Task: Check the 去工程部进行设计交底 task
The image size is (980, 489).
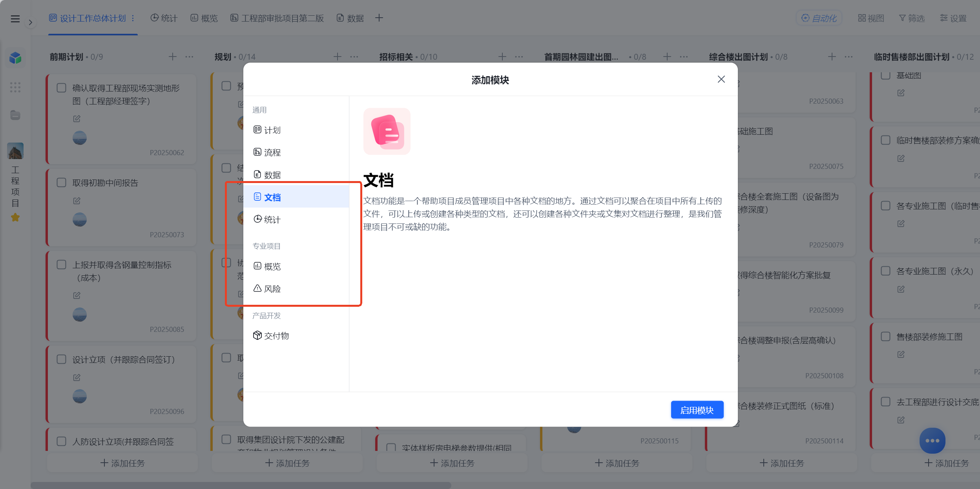Action: (885, 402)
